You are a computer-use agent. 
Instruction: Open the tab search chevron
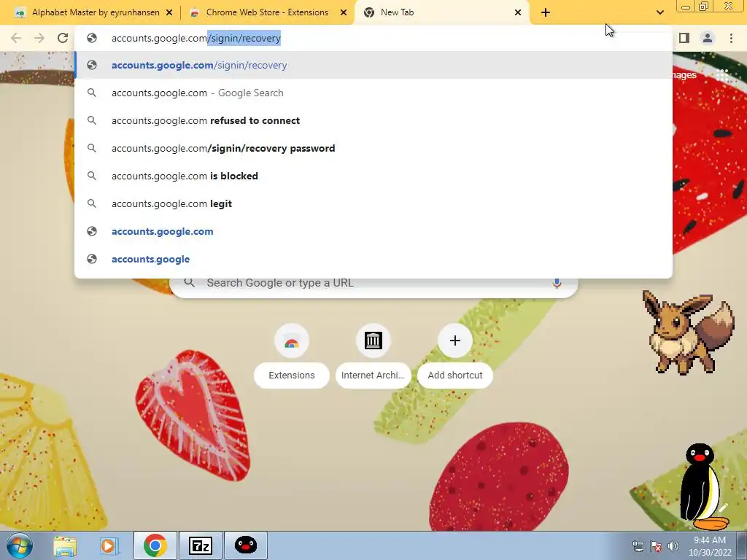point(659,12)
